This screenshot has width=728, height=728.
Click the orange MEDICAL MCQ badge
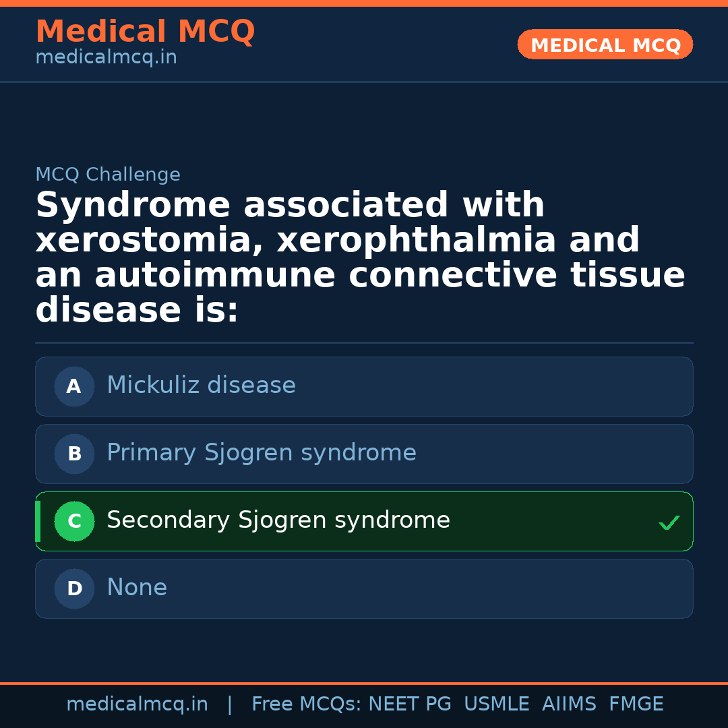point(605,44)
